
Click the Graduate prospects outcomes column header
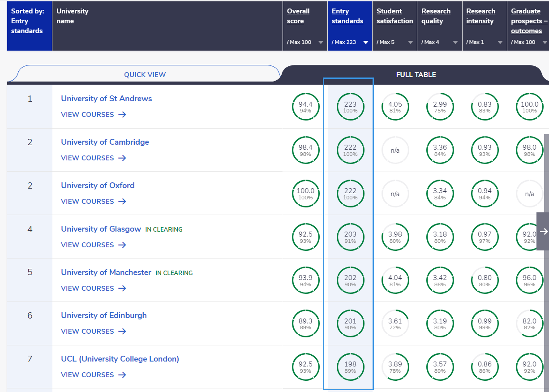click(x=528, y=21)
